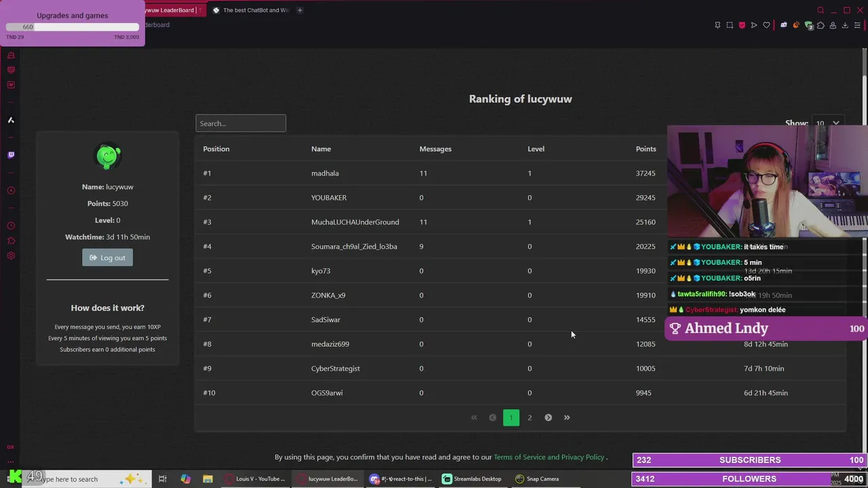The image size is (868, 488).
Task: Open the Aria AI sidebar icon
Action: [x=11, y=120]
